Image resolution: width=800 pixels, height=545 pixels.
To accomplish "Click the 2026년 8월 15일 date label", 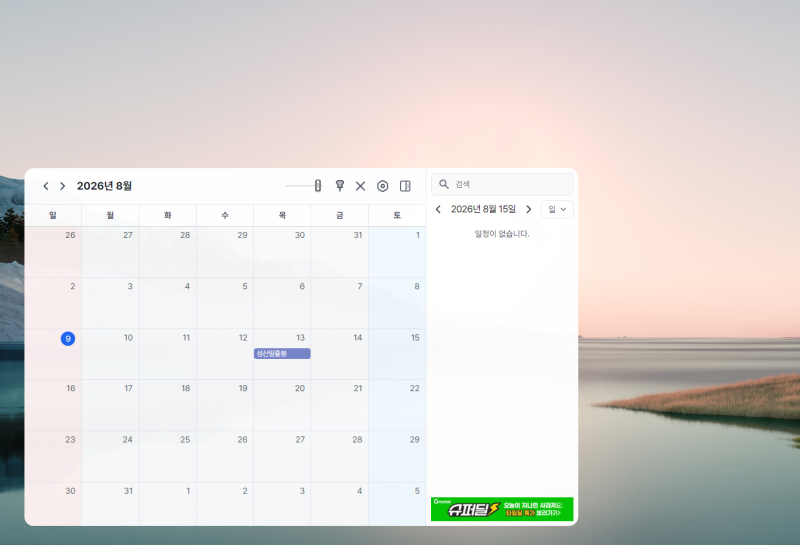I will 483,209.
